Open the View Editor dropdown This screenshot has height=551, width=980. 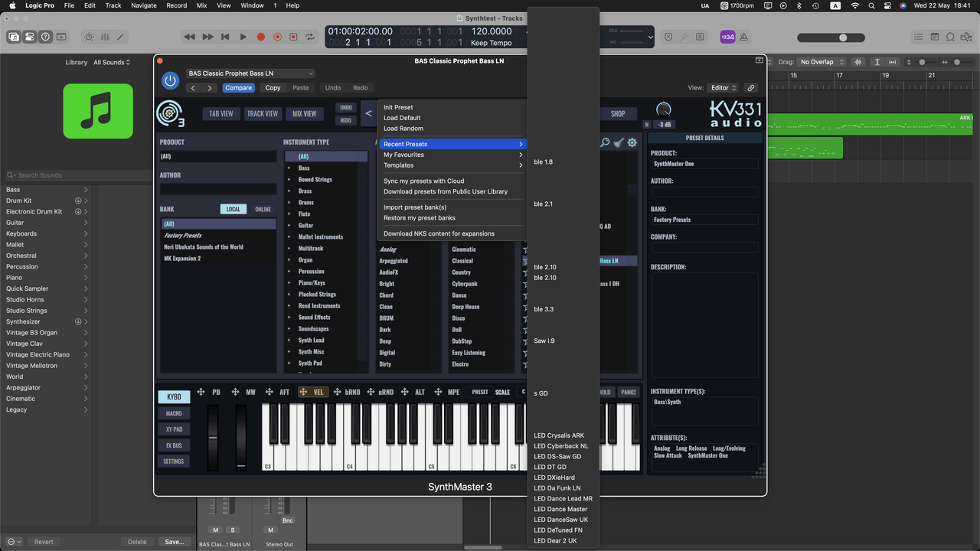coord(724,88)
